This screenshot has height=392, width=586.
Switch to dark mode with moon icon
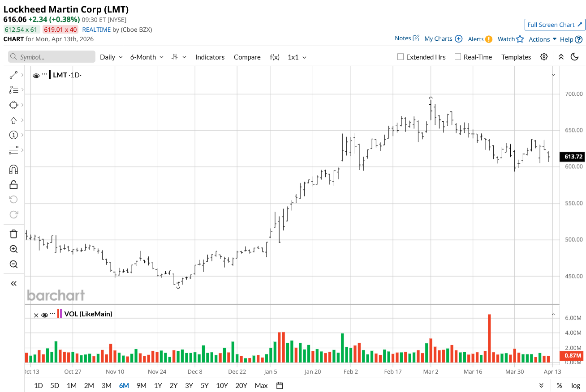[575, 57]
